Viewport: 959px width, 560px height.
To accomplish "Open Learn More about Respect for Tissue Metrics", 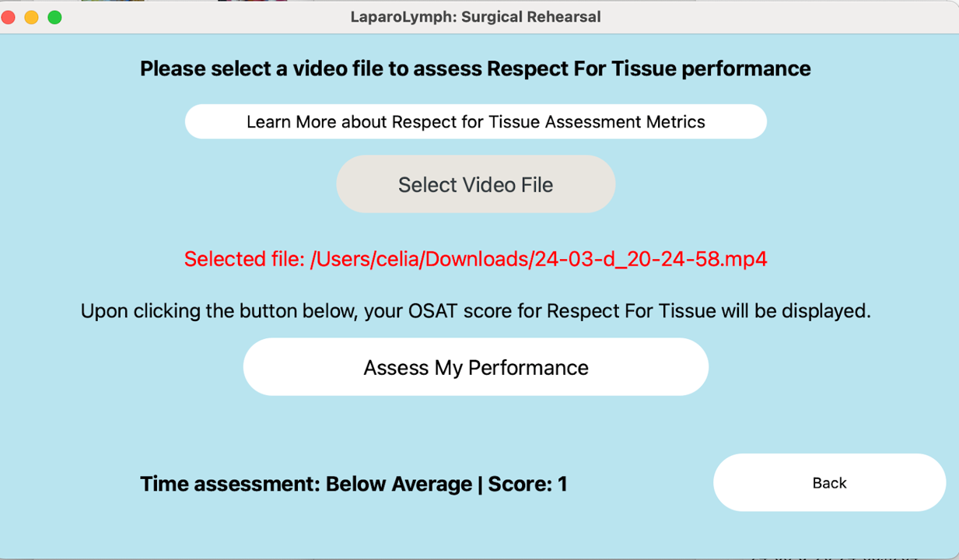I will coord(475,121).
